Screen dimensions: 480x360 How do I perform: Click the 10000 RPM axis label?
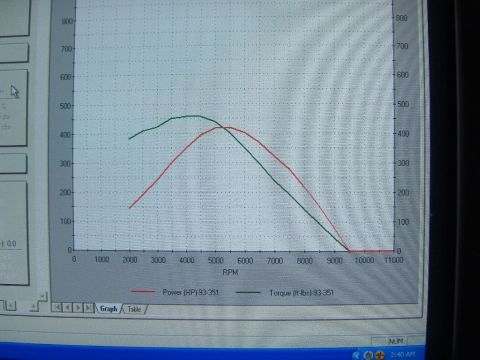pyautogui.click(x=364, y=260)
